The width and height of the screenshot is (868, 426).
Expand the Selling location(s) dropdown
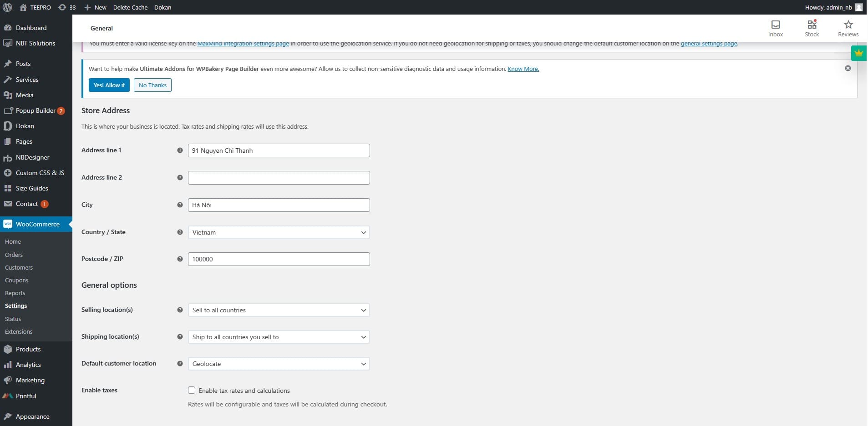279,310
